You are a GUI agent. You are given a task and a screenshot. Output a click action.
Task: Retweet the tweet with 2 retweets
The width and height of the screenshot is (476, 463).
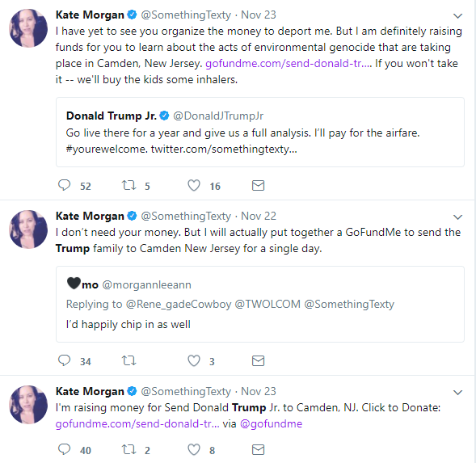coord(128,449)
